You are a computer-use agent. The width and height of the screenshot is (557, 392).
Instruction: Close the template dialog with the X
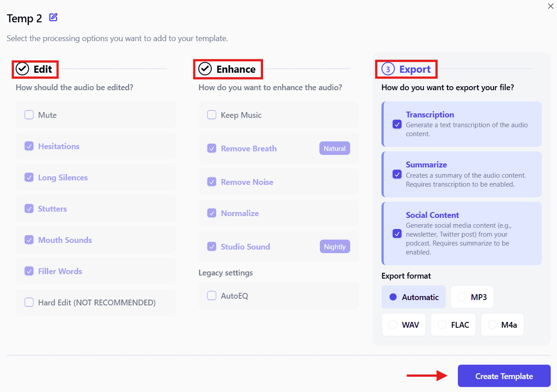[550, 6]
